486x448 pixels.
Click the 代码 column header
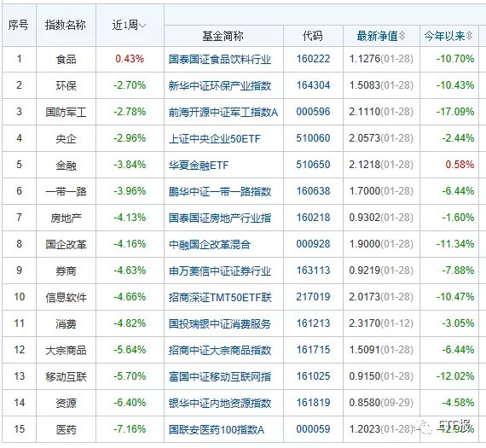(313, 36)
